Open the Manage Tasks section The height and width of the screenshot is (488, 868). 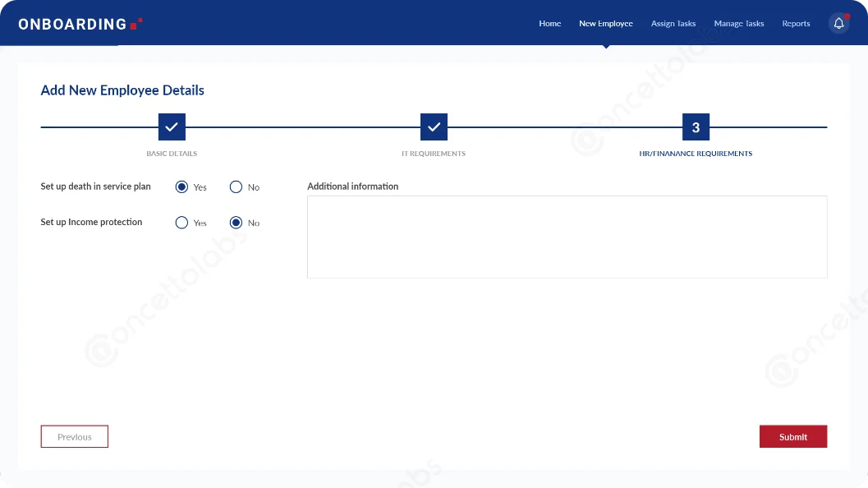pyautogui.click(x=738, y=24)
